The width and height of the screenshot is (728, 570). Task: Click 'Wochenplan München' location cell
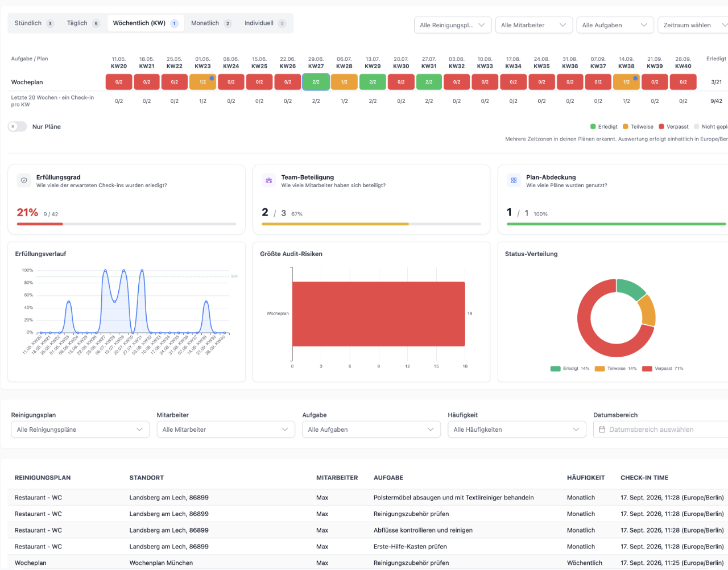161,563
